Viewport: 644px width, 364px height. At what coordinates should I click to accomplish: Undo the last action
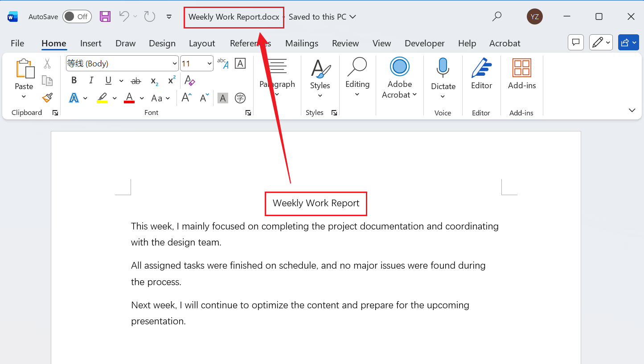click(x=124, y=16)
